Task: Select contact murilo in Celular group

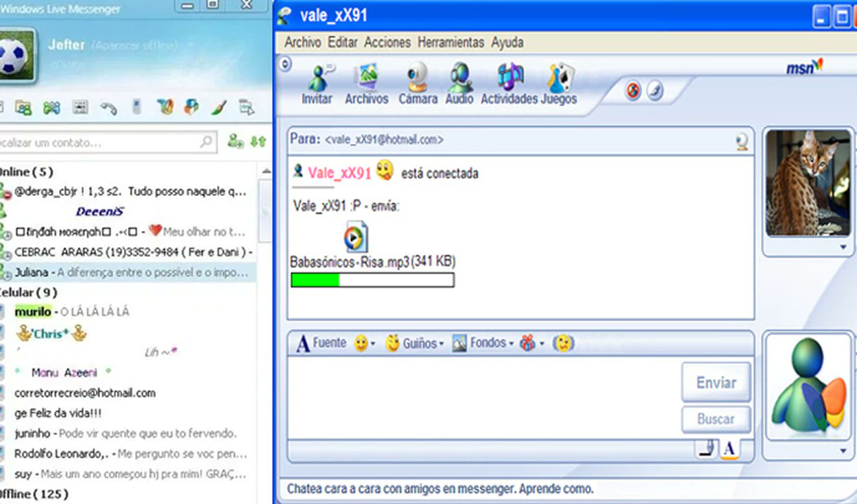Action: 128,312
